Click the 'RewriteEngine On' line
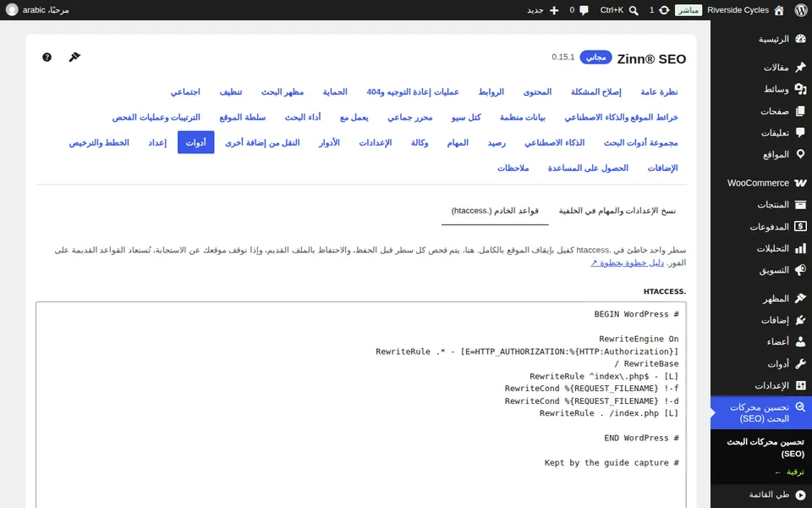Viewport: 812px width, 508px height. coord(639,339)
